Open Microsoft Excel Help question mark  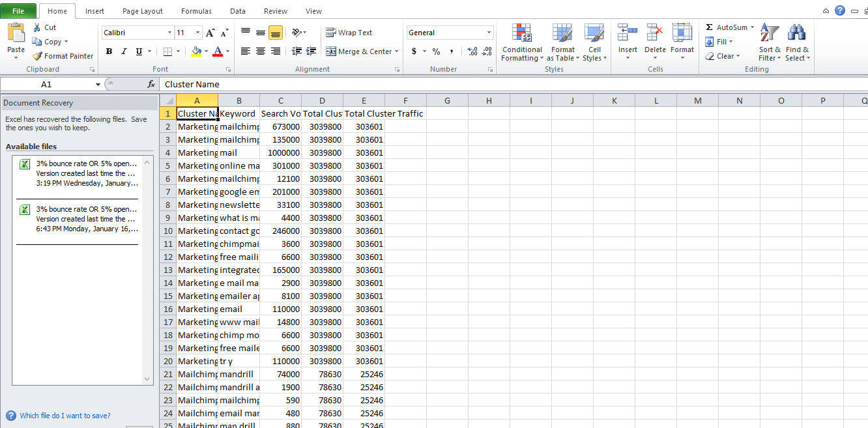pyautogui.click(x=840, y=10)
